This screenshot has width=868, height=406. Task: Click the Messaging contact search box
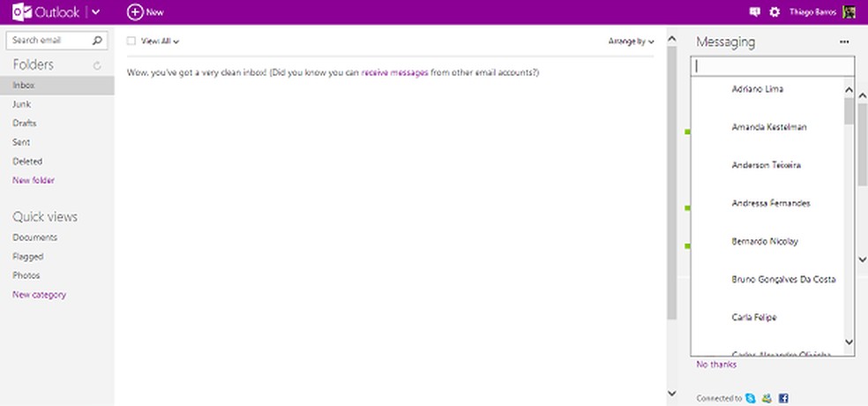pos(772,66)
